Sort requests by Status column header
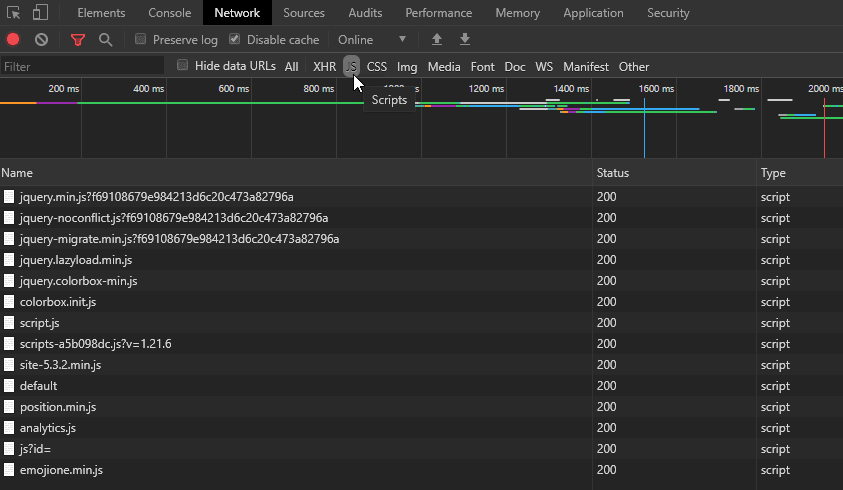This screenshot has width=843, height=490. pos(613,173)
